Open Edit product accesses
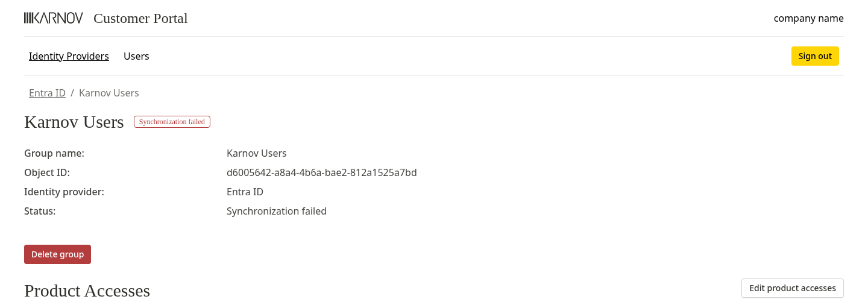The image size is (868, 308). [x=792, y=288]
